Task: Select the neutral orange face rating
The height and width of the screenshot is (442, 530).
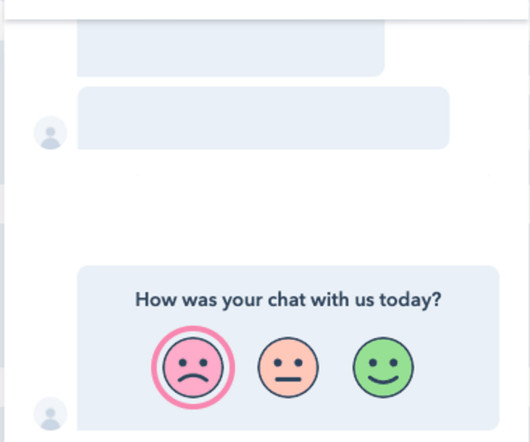Action: (288, 367)
